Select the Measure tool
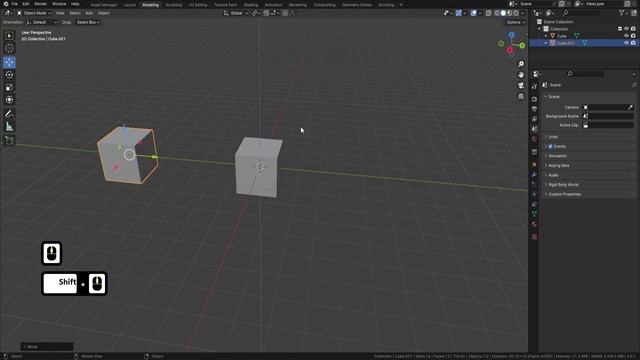Image resolution: width=640 pixels, height=360 pixels. pos(9,127)
